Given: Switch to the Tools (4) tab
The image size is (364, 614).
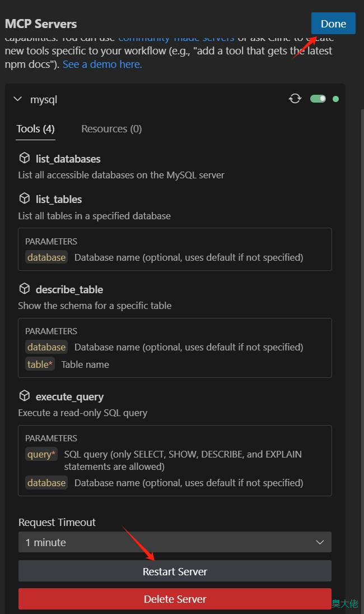Looking at the screenshot, I should pos(36,129).
